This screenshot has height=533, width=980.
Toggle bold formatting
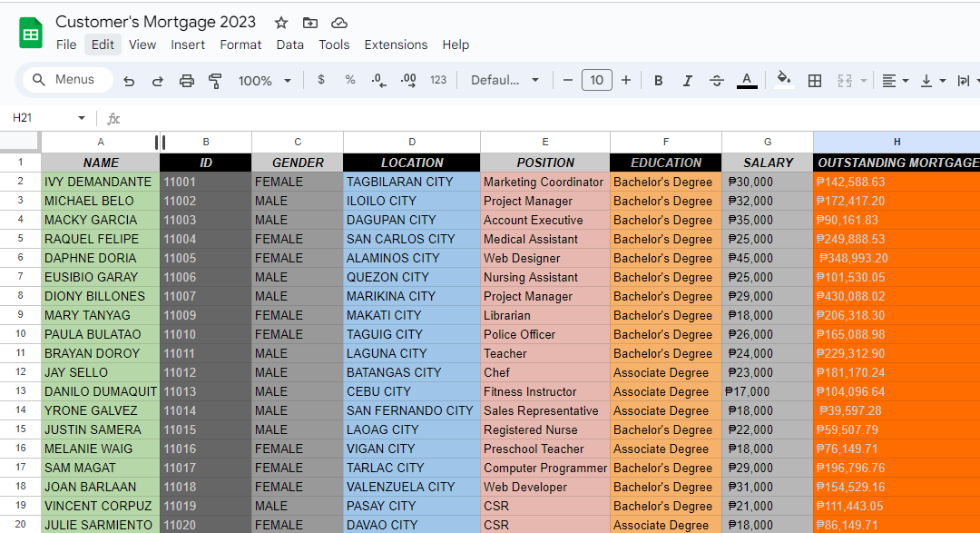658,81
